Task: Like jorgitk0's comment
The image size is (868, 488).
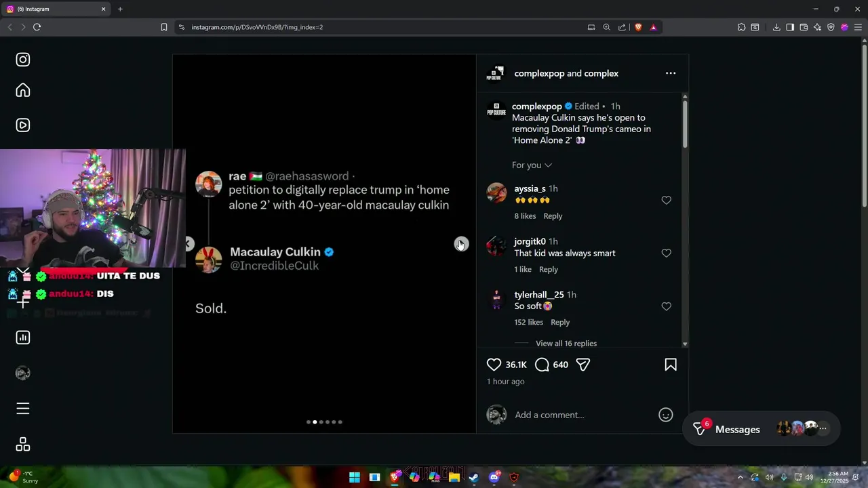Action: [666, 253]
